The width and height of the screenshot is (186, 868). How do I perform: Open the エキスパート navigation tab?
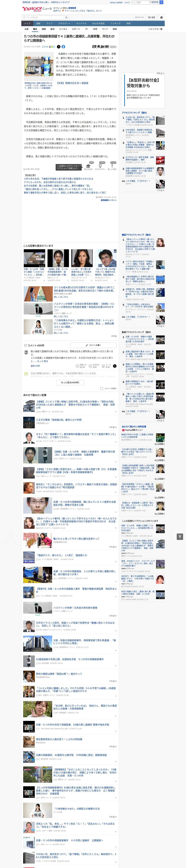(x=64, y=24)
